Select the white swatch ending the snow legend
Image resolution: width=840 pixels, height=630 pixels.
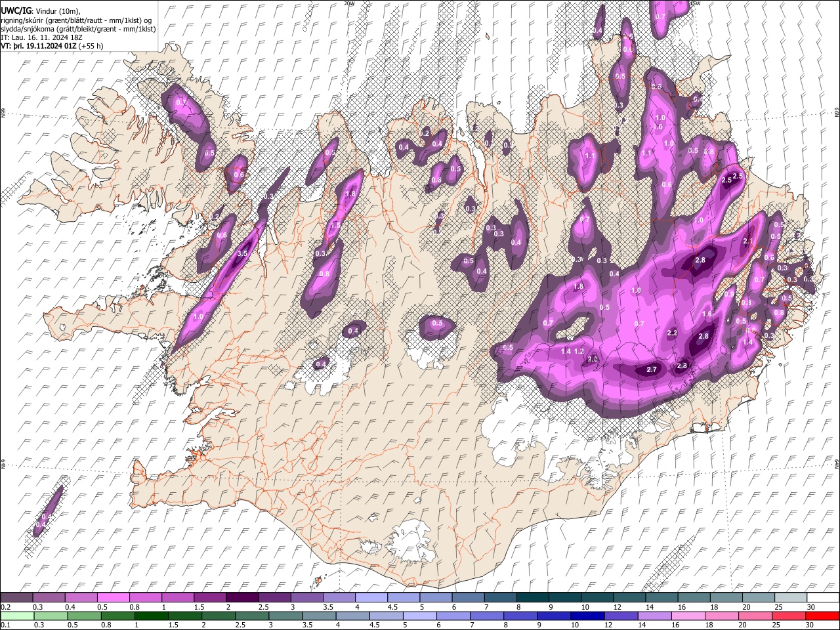[x=824, y=598]
